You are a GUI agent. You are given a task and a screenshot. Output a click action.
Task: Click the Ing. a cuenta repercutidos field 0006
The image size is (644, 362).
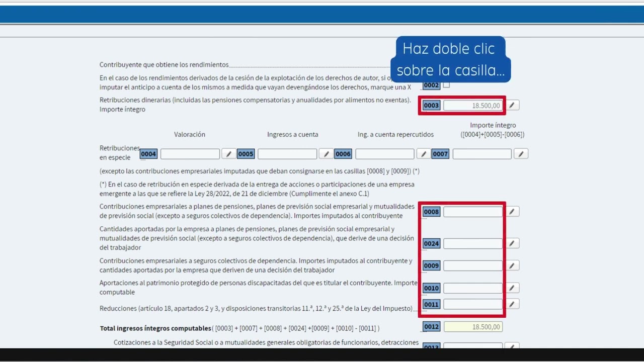tap(384, 154)
